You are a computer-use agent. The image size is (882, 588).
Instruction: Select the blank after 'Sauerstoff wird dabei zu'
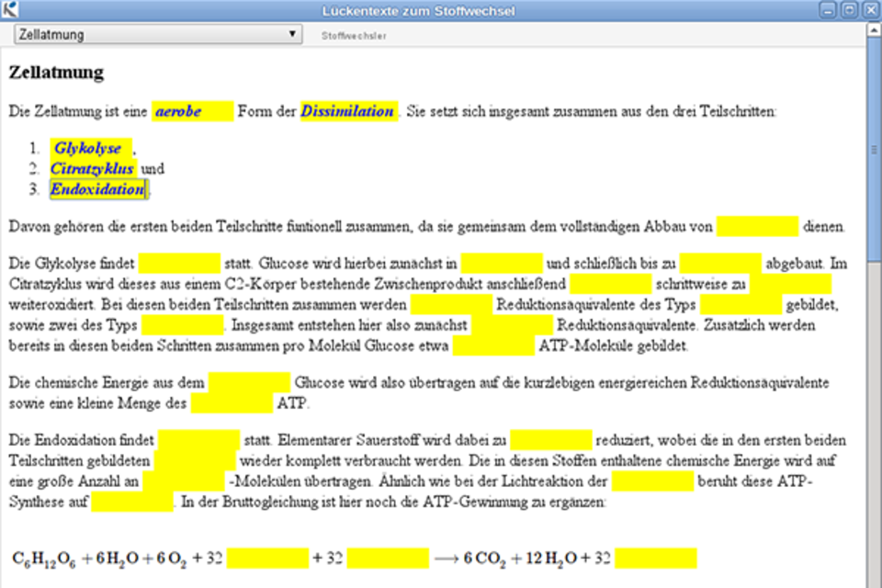551,440
